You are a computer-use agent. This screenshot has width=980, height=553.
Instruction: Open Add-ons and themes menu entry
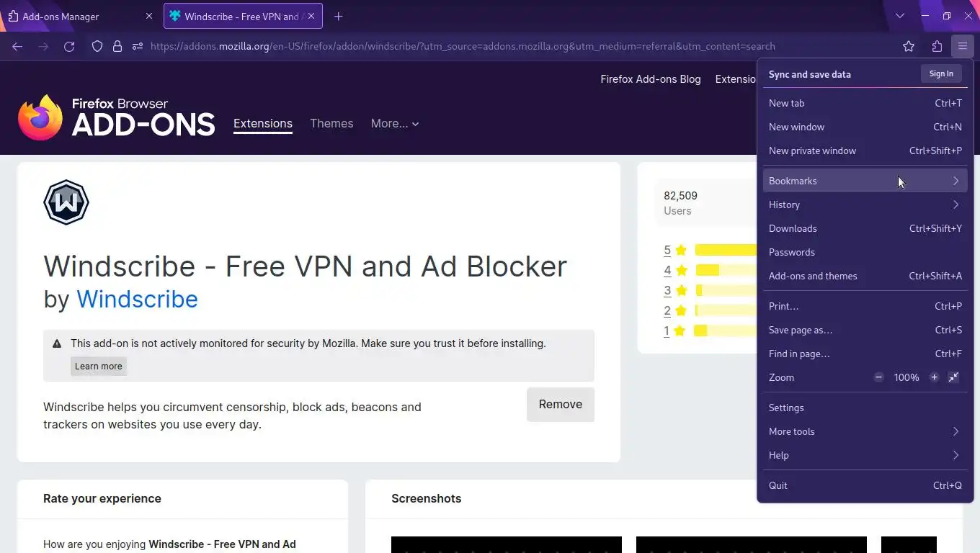point(865,276)
